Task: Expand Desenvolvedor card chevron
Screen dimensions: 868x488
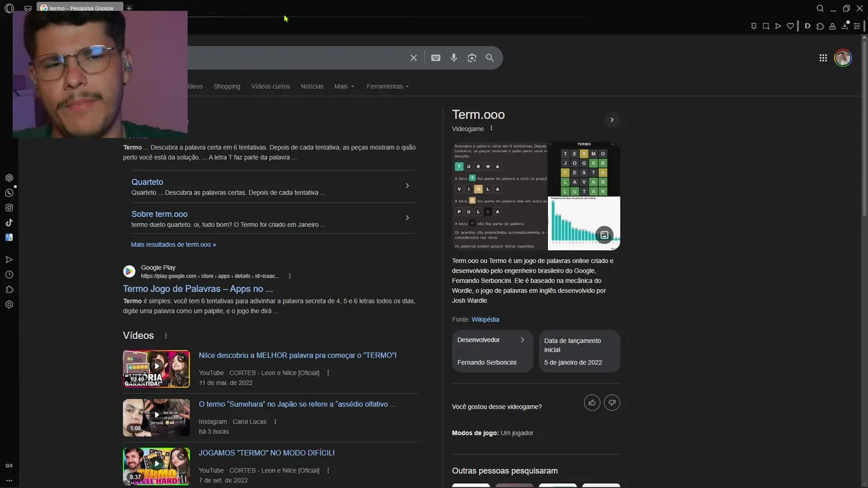Action: click(522, 340)
